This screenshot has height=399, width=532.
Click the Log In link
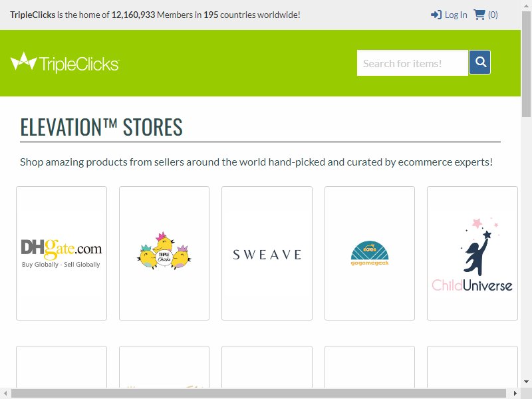click(449, 15)
